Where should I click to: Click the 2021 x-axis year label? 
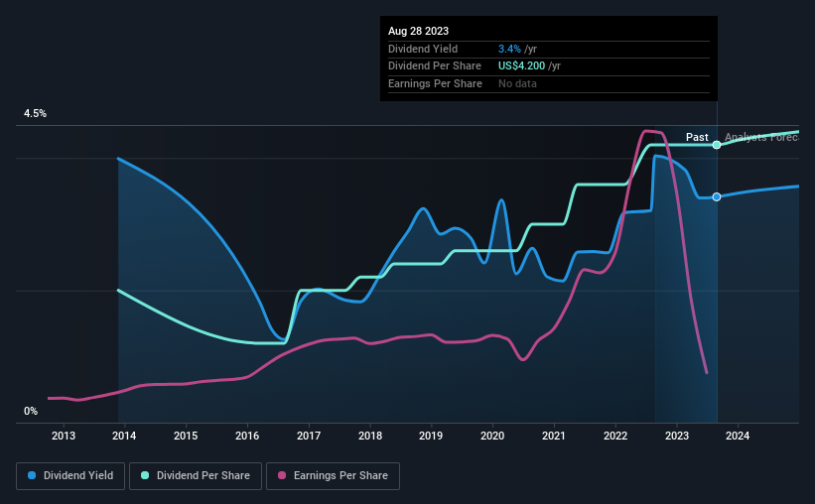pyautogui.click(x=554, y=436)
